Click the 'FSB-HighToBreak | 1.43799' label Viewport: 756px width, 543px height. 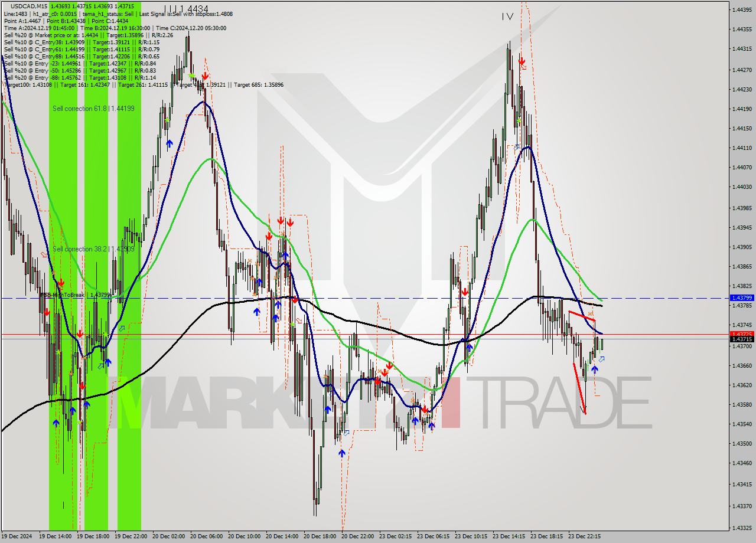pyautogui.click(x=74, y=295)
